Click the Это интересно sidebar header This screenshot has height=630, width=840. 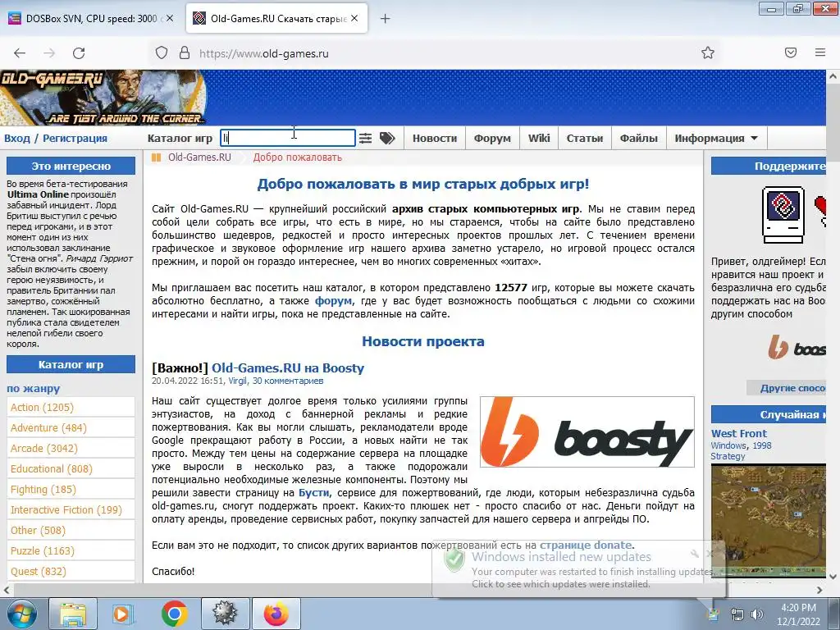(71, 166)
